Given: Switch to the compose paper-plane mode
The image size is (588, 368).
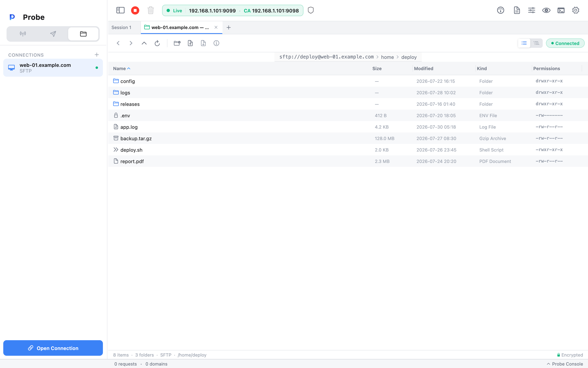Looking at the screenshot, I should tap(53, 34).
